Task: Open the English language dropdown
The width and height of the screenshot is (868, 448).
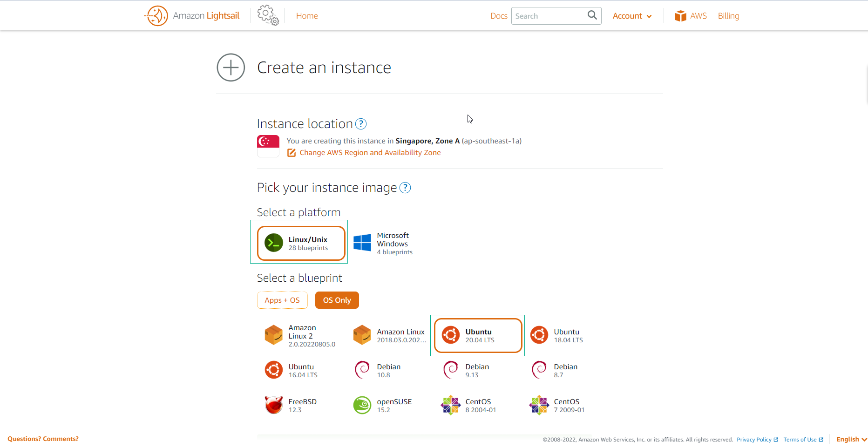Action: [x=852, y=440]
